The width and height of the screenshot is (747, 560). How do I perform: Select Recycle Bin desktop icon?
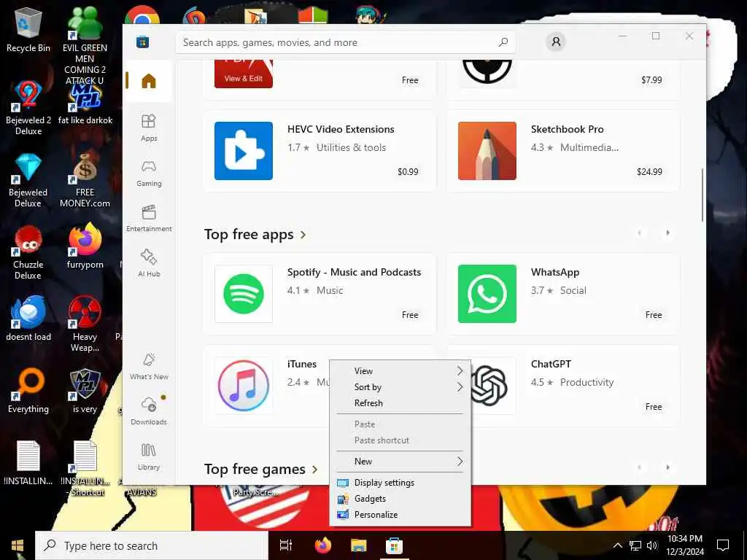click(x=28, y=30)
